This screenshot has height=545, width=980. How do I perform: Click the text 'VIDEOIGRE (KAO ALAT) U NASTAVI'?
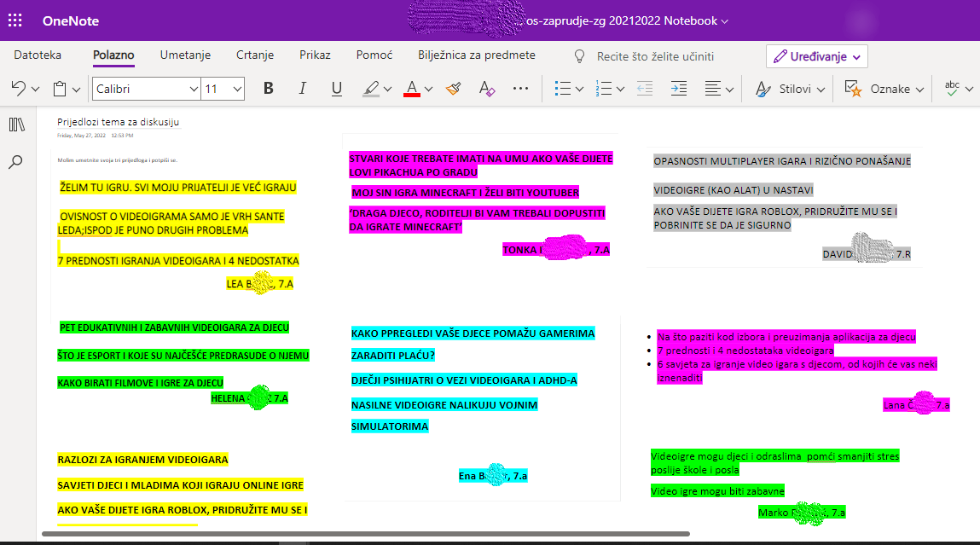pyautogui.click(x=734, y=190)
